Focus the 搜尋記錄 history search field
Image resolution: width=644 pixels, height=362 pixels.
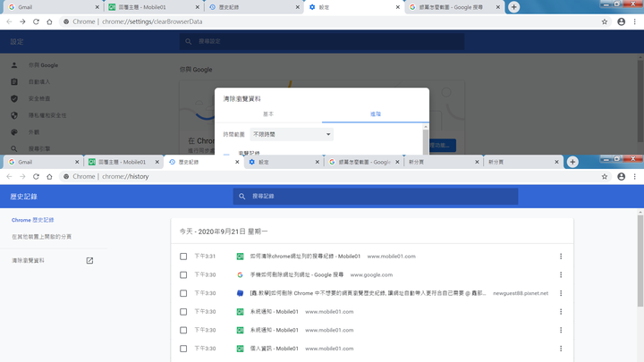[x=376, y=196]
